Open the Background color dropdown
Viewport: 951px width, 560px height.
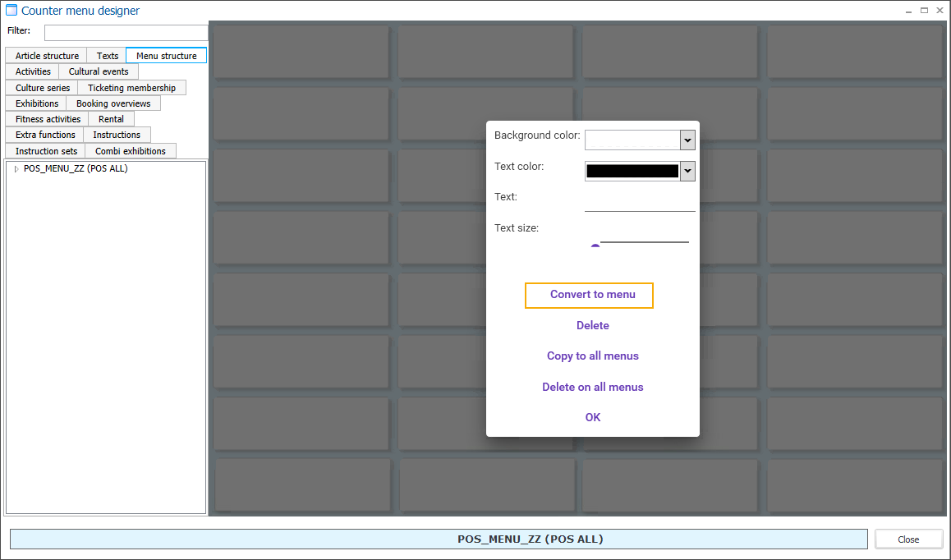tap(687, 140)
